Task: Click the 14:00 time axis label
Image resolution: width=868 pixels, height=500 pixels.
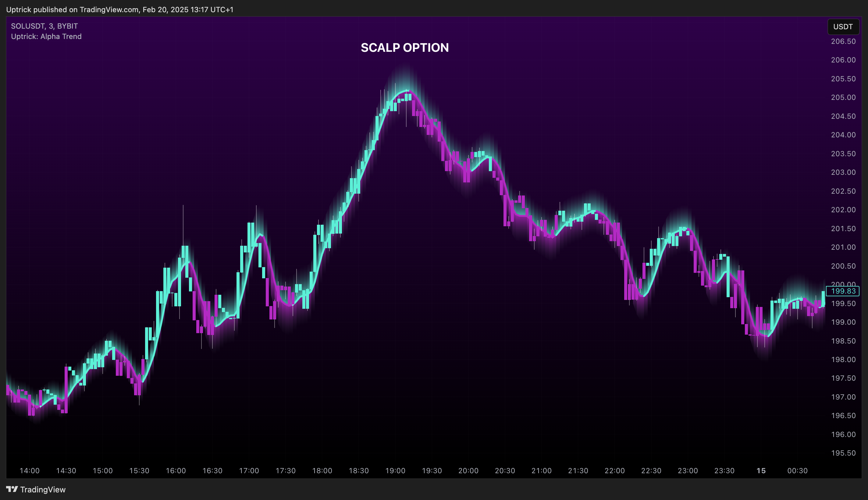Action: (30, 471)
